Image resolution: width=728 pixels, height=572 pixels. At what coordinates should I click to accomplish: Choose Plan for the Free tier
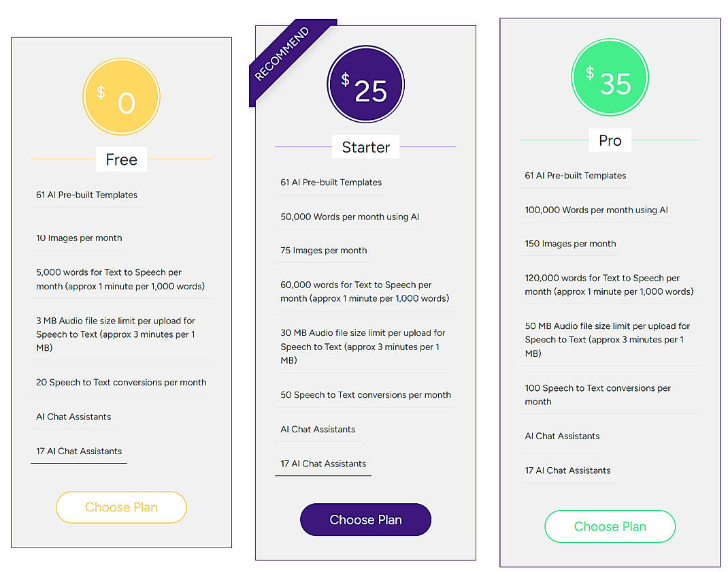coord(121,507)
